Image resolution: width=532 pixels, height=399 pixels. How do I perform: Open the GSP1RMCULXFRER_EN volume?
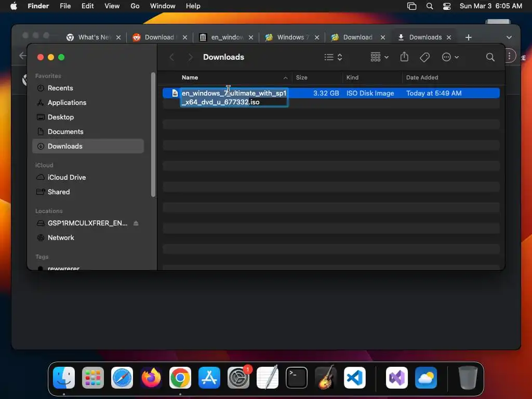87,223
